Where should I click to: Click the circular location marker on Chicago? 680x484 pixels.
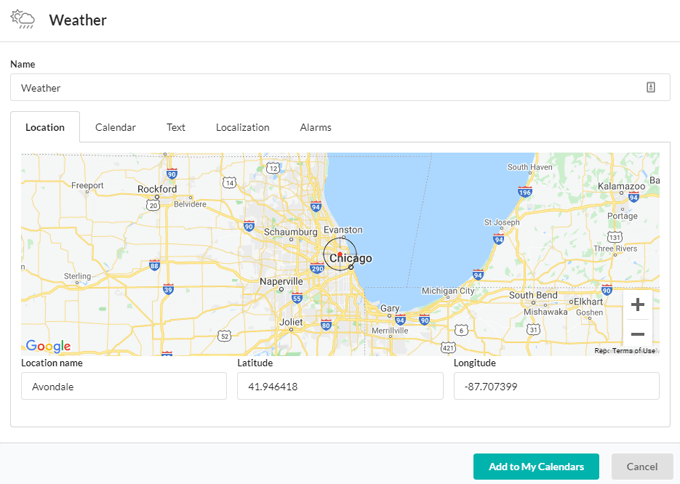[340, 254]
